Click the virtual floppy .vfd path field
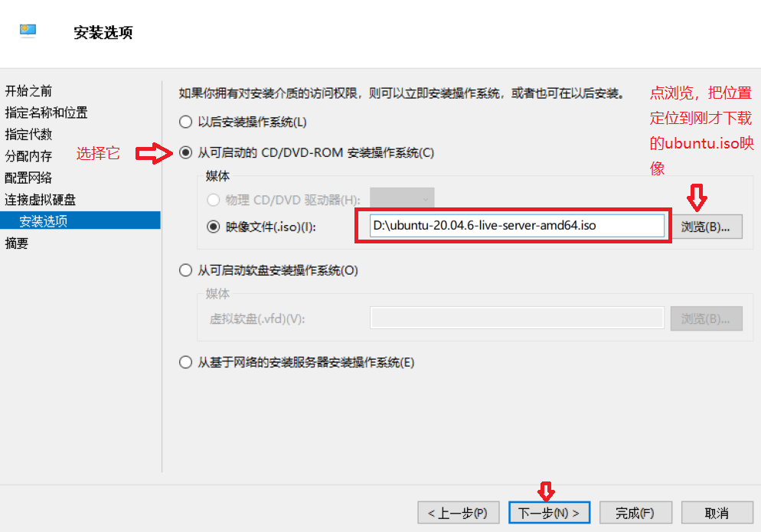The width and height of the screenshot is (761, 532). [517, 318]
